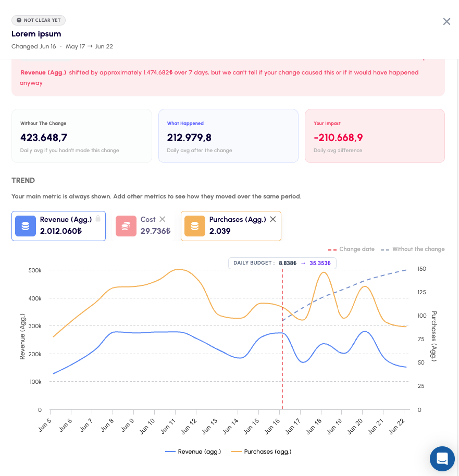The image size is (459, 476).
Task: Click the Jun 22 axis label
Action: click(x=397, y=426)
